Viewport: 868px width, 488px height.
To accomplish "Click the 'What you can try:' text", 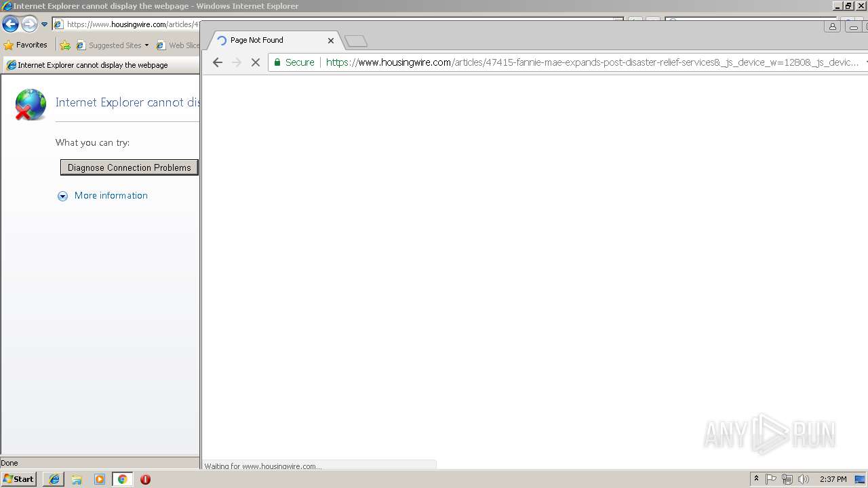I will coord(92,142).
